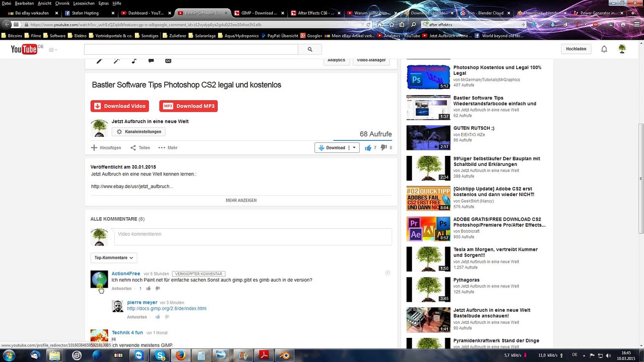Switch to the After Effects CS6 tab
This screenshot has width=644, height=362.
[x=315, y=13]
